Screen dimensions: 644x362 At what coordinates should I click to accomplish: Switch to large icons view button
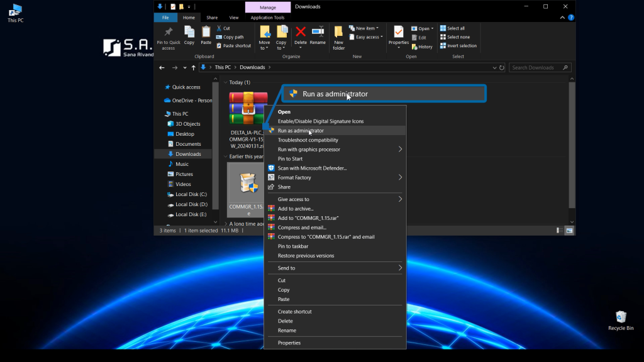(569, 231)
